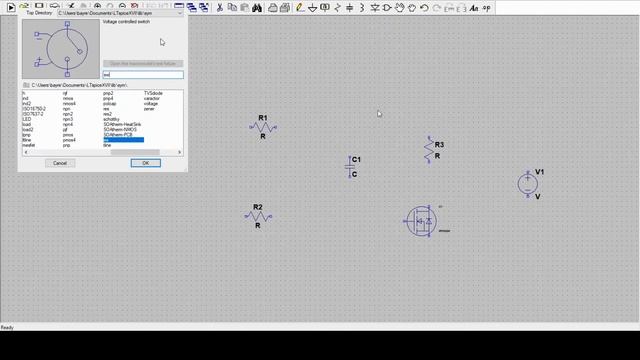Click the Undo arrow icon

point(424,7)
